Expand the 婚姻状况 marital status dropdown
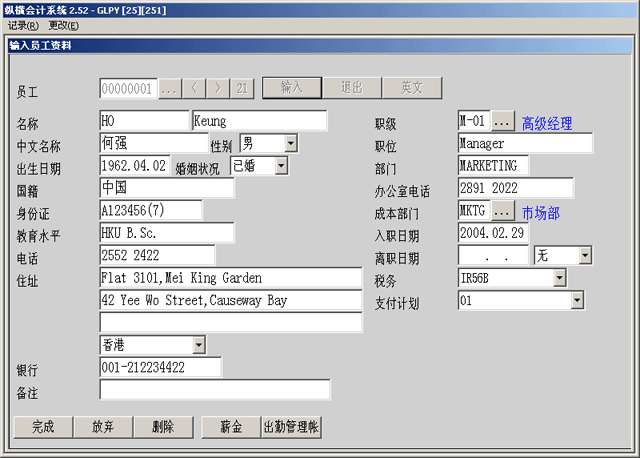This screenshot has width=640, height=458. coord(281,166)
